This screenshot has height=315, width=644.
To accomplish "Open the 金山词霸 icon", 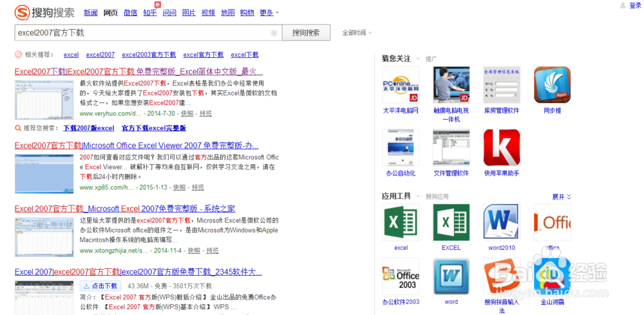I will point(552,276).
